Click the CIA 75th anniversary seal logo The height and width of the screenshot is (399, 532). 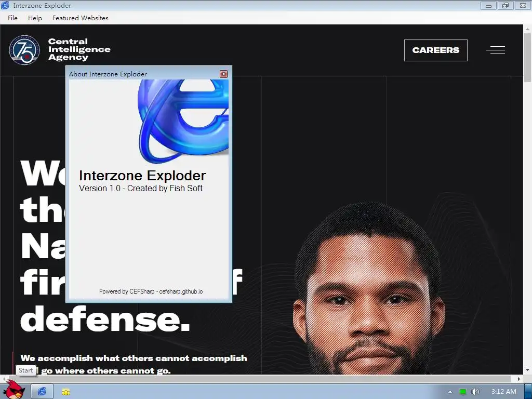[x=24, y=50]
